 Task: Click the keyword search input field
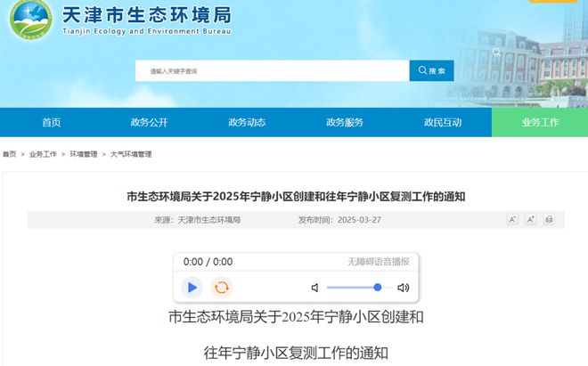click(273, 70)
